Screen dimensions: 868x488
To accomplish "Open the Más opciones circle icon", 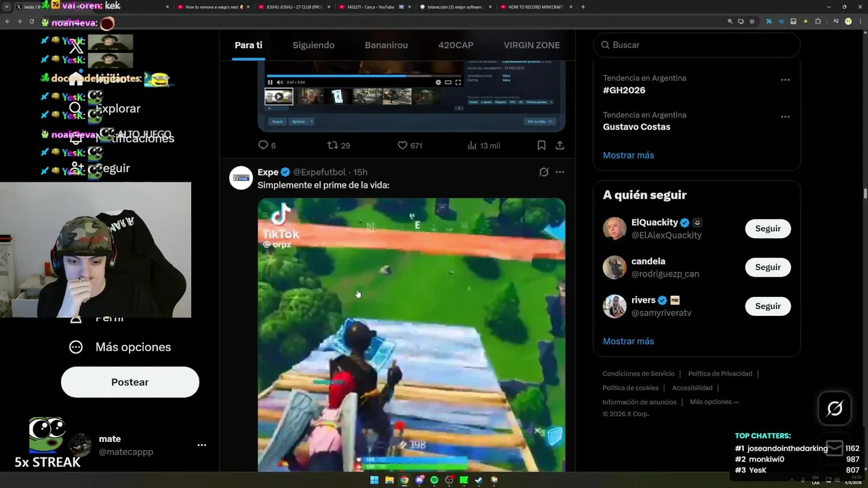I will point(76,347).
